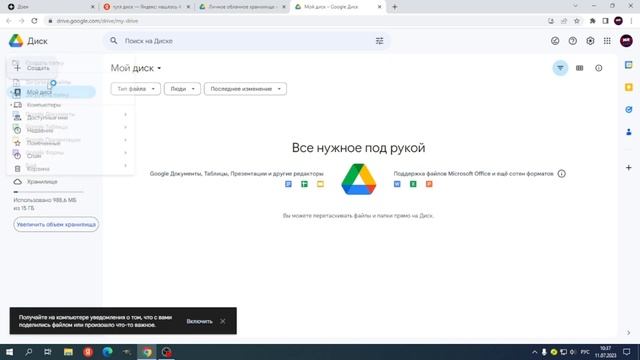
Task: Select Мой диск in sidebar
Action: (52, 92)
